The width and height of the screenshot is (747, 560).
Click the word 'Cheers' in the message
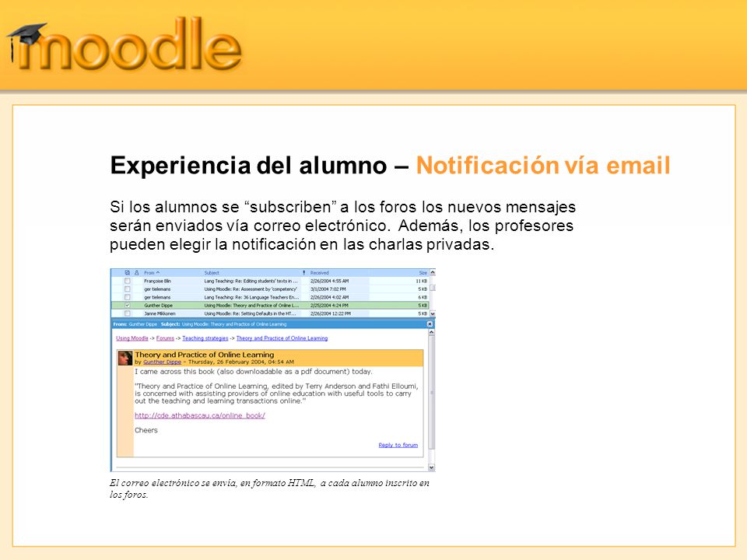[146, 430]
